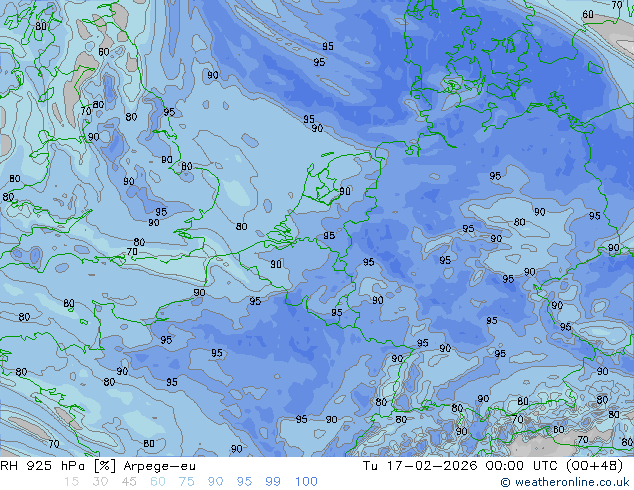Select the 60 value in the bottom legend
The width and height of the screenshot is (634, 490).
pos(158,482)
